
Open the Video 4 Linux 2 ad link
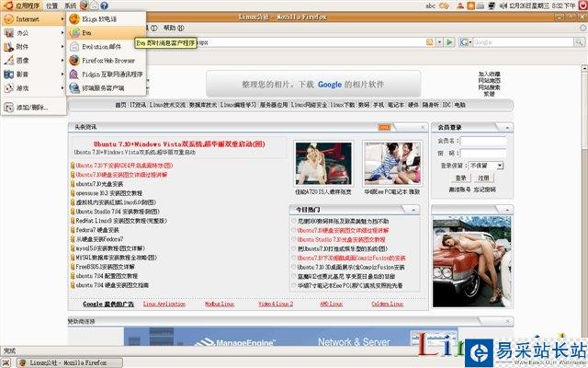click(276, 304)
